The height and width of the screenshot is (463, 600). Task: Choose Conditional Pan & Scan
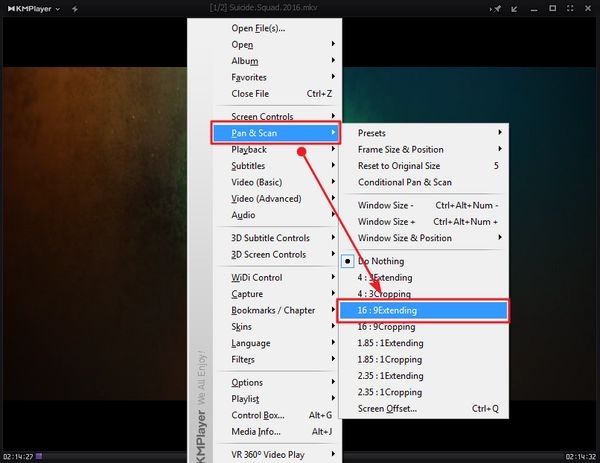click(x=424, y=183)
